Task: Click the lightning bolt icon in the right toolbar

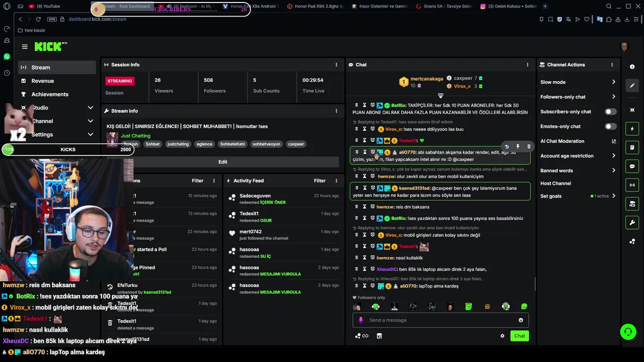Action: 632,129
